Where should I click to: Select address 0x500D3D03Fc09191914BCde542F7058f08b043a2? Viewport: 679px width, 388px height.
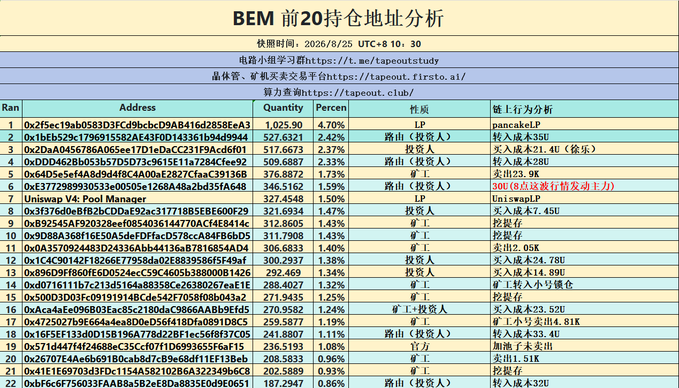pyautogui.click(x=138, y=297)
